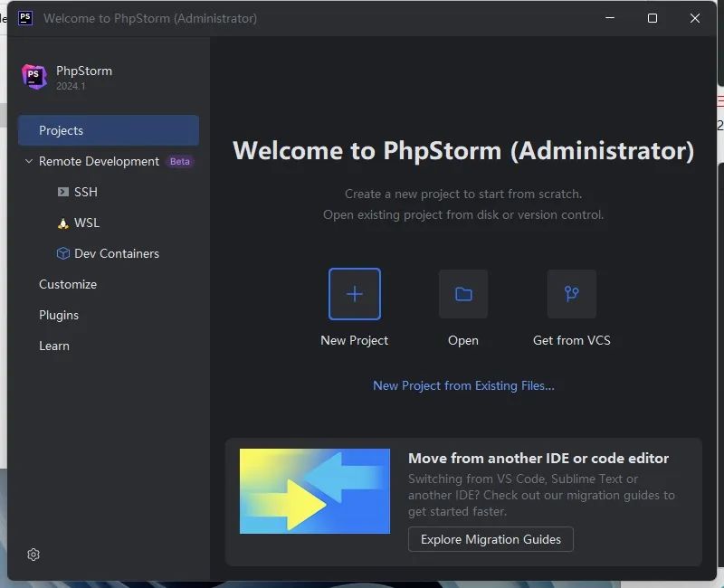This screenshot has height=588, width=724.
Task: Click the Get from VCS label
Action: [x=572, y=341]
